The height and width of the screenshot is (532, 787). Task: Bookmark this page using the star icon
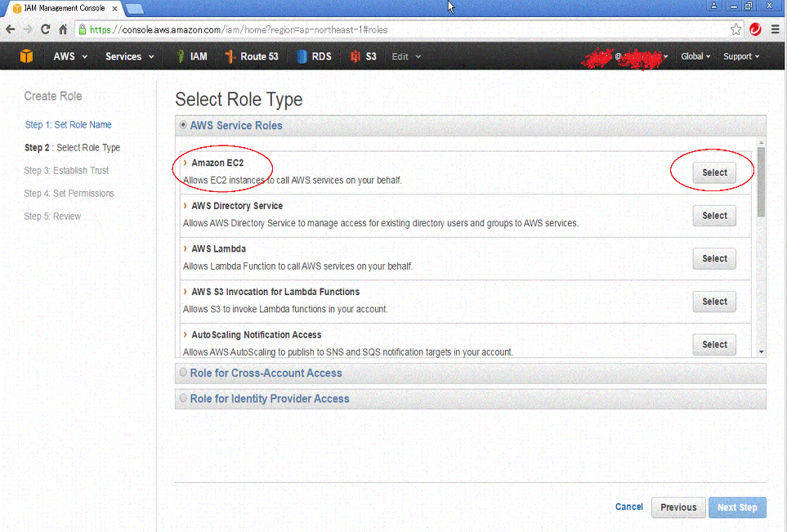[735, 28]
